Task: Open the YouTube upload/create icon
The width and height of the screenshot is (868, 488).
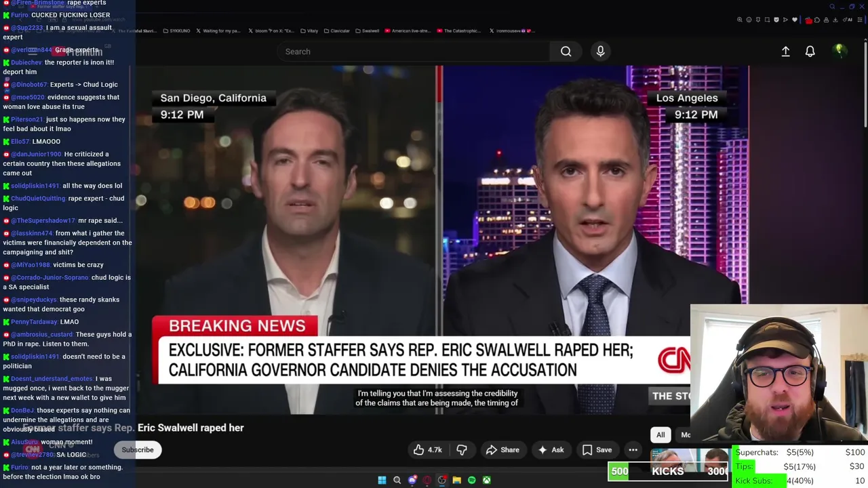Action: [785, 52]
